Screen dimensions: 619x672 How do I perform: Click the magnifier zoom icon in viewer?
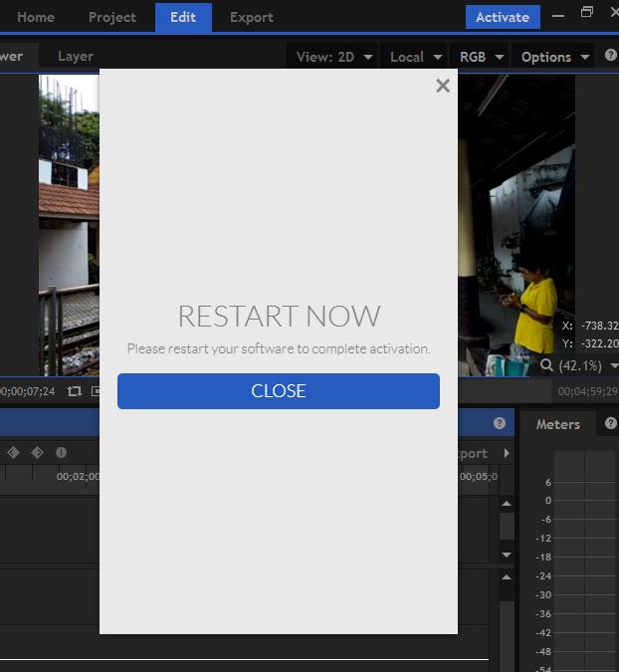tap(546, 365)
